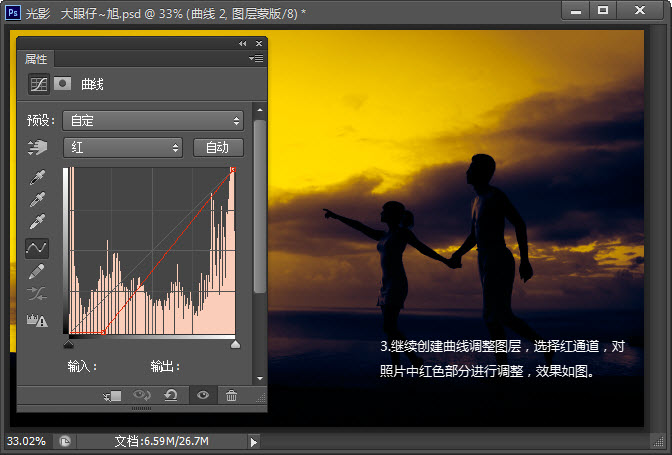
Task: Delete adjustment layer with trash icon
Action: (231, 395)
